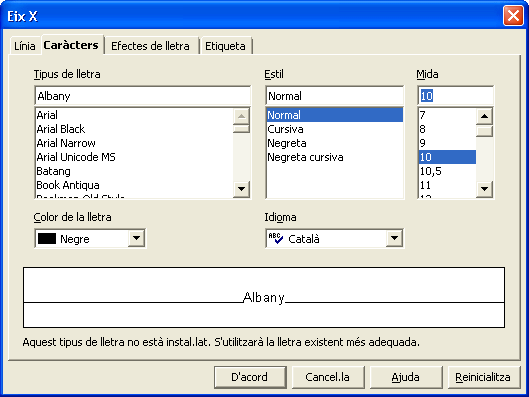Click the spellcheck ABC icon beside Català
This screenshot has height=397, width=529.
tap(276, 238)
